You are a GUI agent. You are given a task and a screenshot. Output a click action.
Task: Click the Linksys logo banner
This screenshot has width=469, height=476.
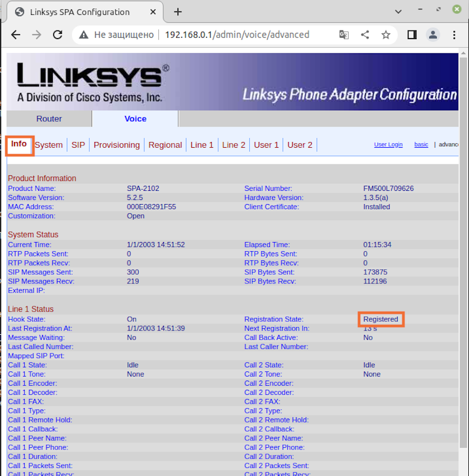[232, 82]
